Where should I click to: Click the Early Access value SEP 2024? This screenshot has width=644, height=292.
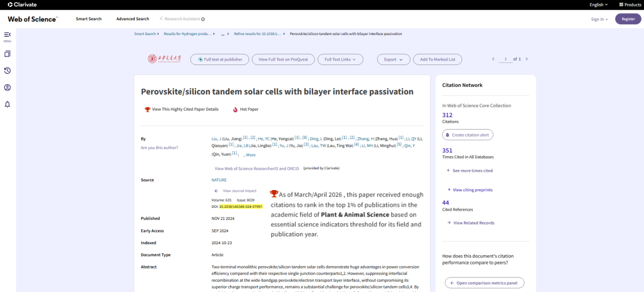pyautogui.click(x=220, y=231)
